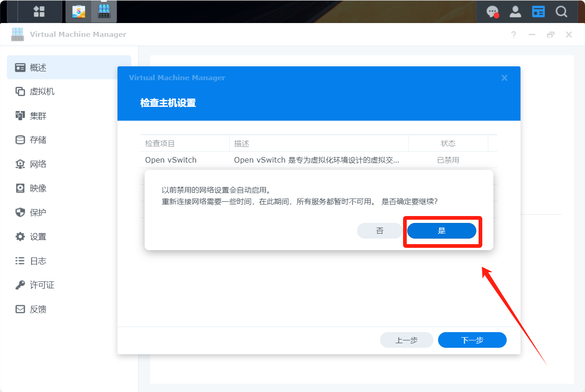Open the notifications chat bubble icon
The image size is (585, 392).
point(492,12)
